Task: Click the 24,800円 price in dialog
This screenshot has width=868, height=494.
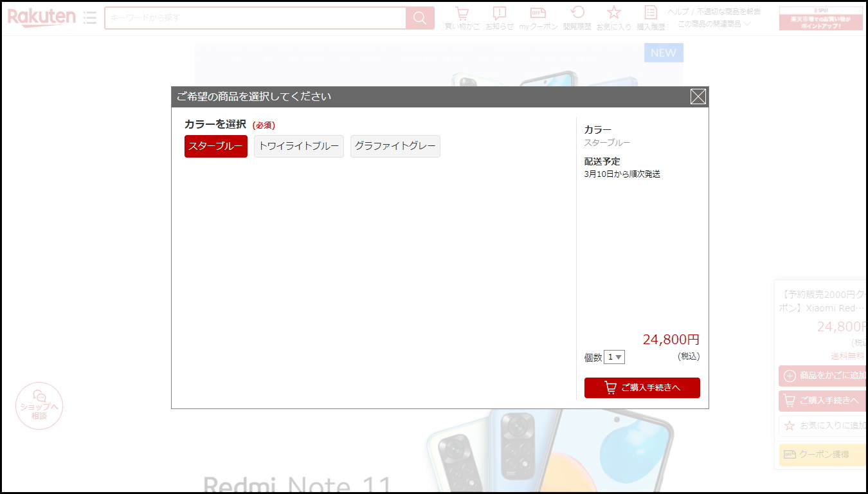Action: click(671, 340)
